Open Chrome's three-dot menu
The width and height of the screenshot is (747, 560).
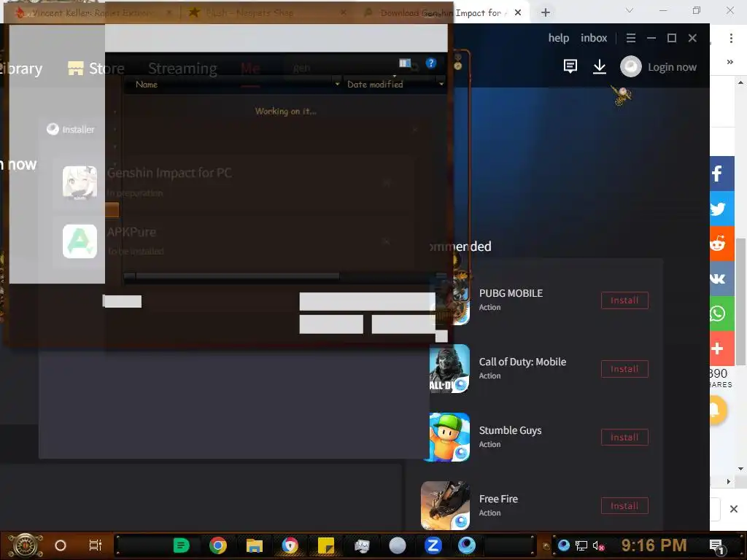[x=731, y=38]
